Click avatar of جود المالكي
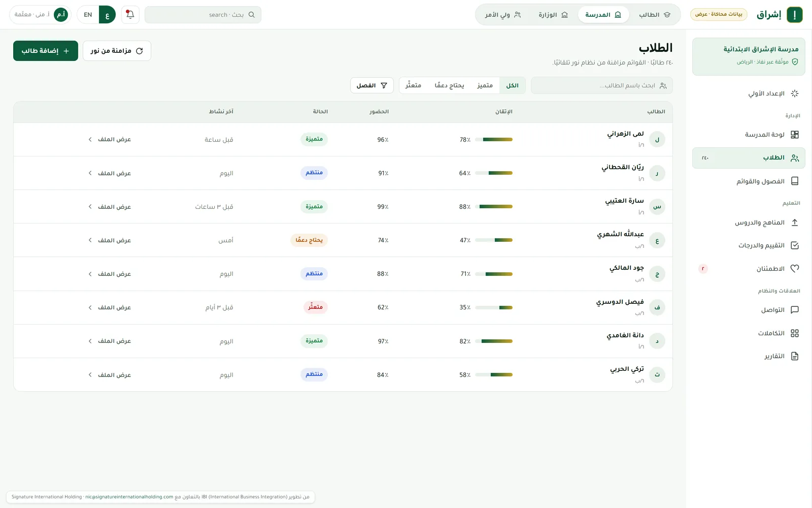812x508 pixels. click(x=657, y=274)
